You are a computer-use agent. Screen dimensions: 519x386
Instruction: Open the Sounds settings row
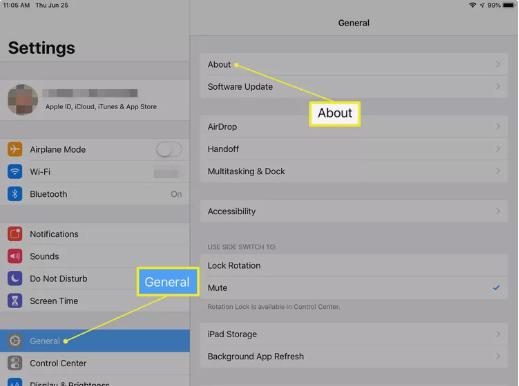[95, 256]
